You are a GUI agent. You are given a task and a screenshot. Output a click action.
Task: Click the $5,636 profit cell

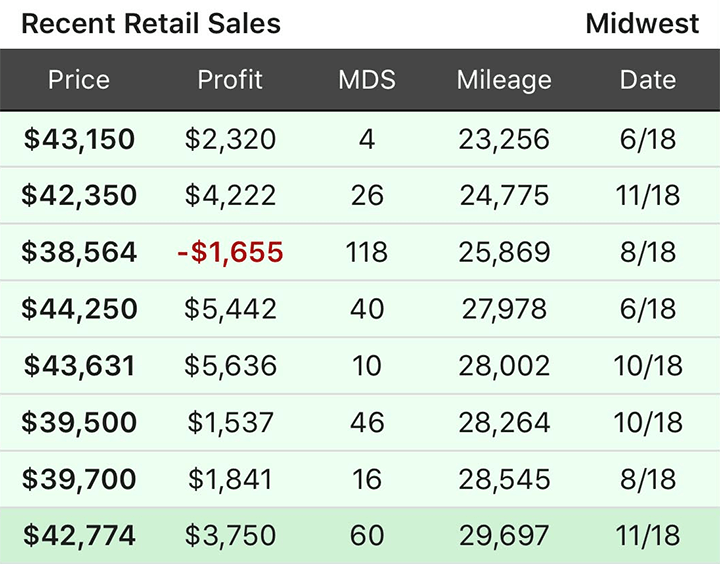click(230, 365)
